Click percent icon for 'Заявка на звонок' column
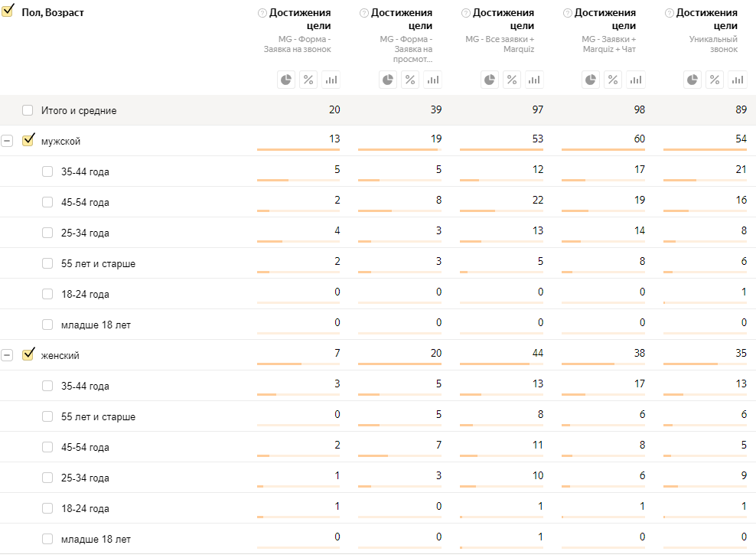This screenshot has width=756, height=558. 308,80
